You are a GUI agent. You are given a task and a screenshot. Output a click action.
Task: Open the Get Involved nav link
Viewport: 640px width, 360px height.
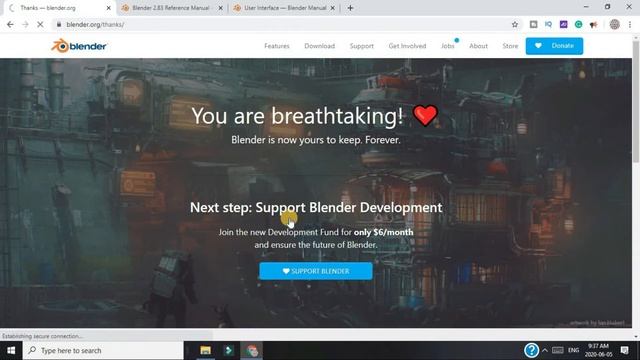click(407, 46)
